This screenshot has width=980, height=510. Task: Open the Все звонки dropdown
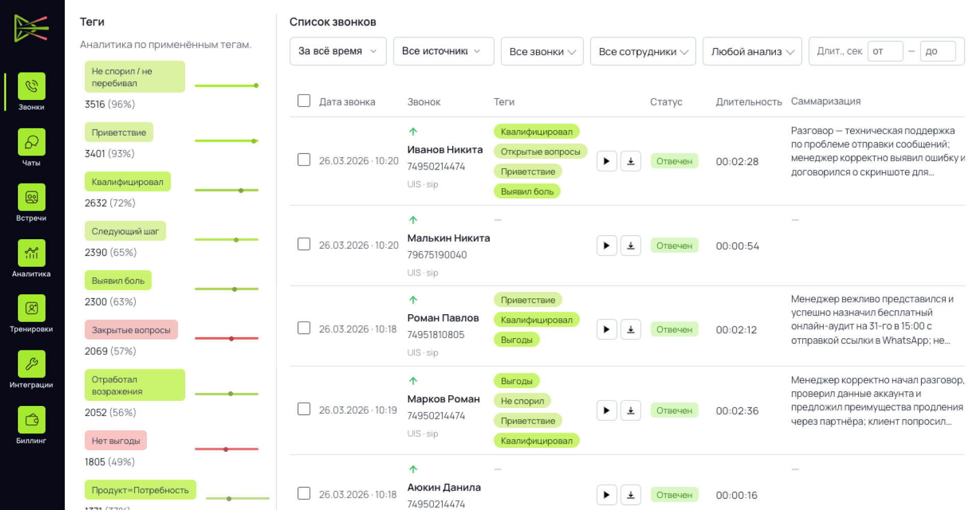pos(542,51)
